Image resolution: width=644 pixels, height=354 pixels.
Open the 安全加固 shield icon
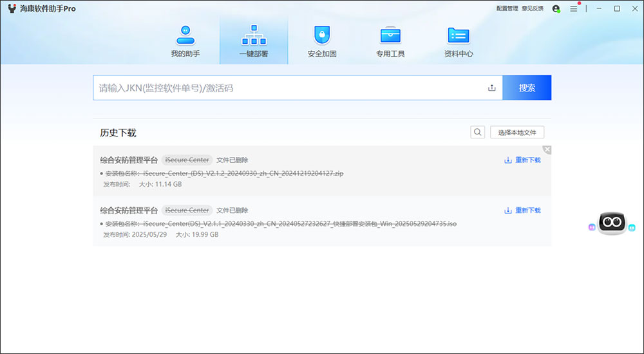point(322,35)
